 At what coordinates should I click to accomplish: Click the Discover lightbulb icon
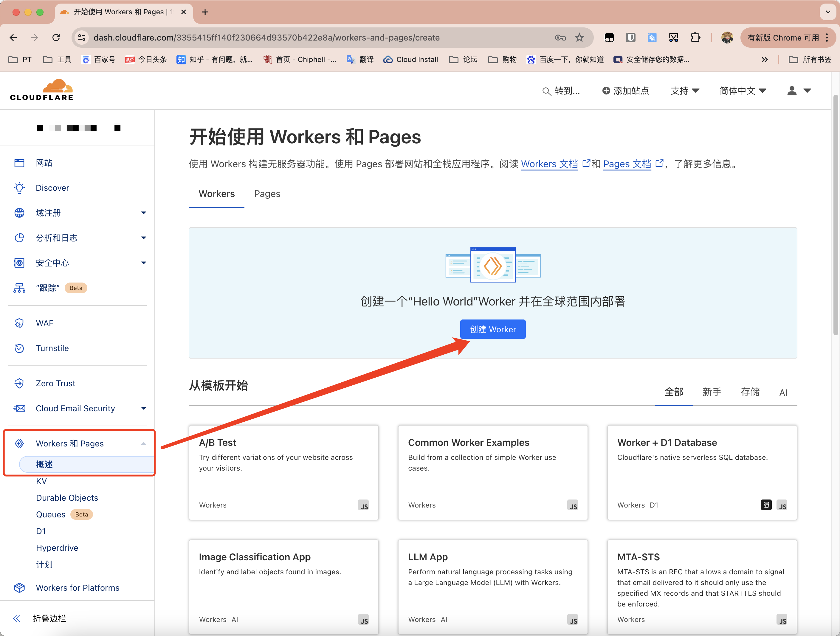[x=19, y=188]
